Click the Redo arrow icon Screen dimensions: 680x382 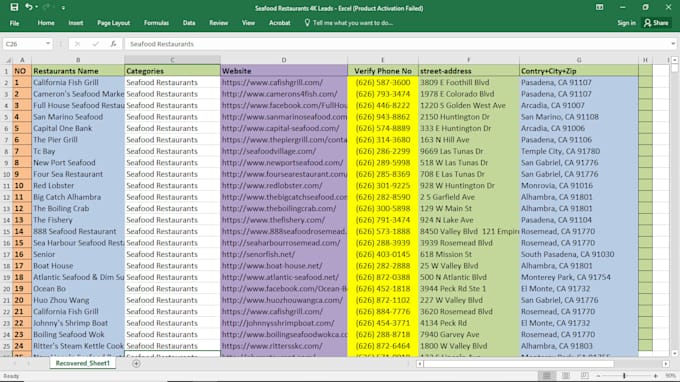pos(46,7)
